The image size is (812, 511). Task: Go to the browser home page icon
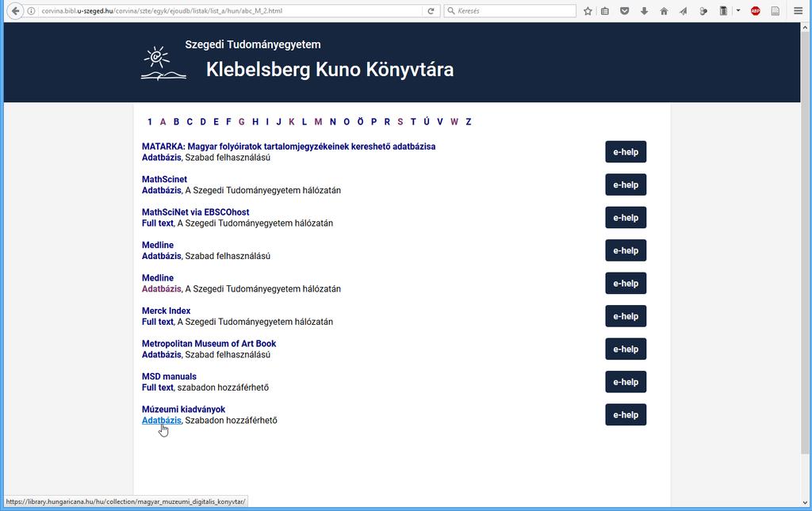[664, 11]
